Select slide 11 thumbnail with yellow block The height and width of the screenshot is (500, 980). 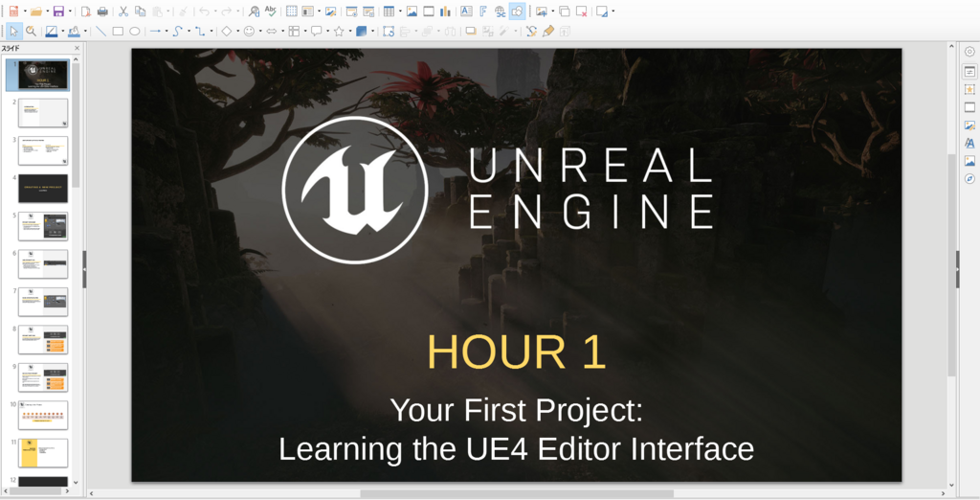43,452
